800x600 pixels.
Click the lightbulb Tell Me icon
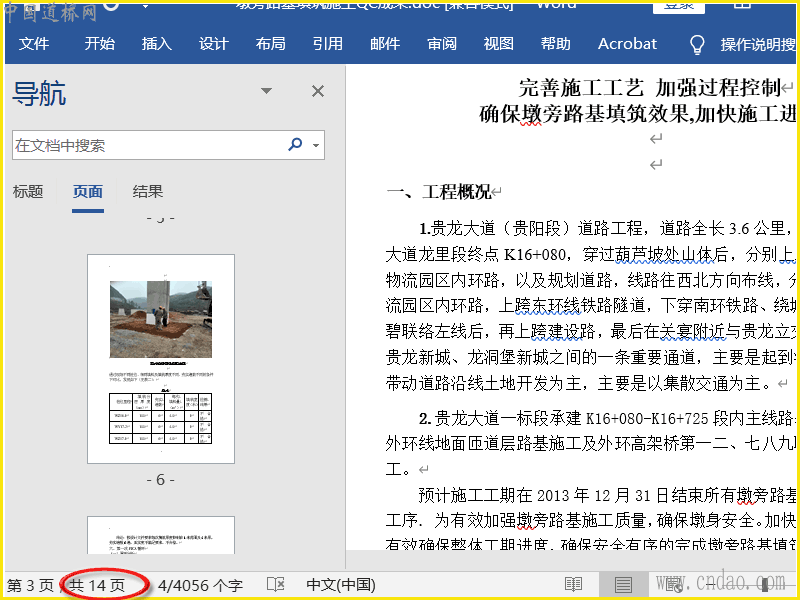698,44
